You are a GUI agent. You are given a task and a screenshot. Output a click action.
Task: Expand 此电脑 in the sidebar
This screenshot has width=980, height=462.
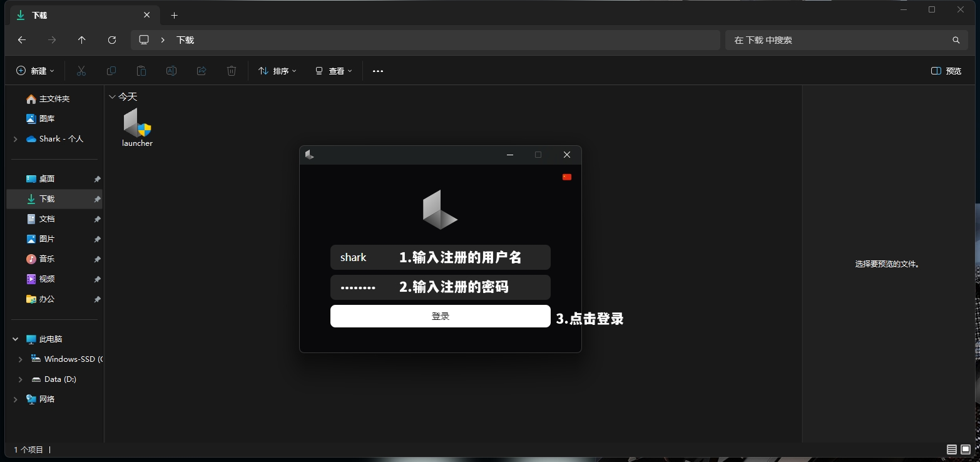(x=15, y=339)
